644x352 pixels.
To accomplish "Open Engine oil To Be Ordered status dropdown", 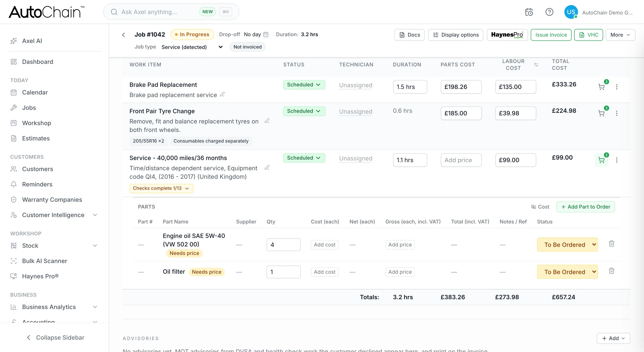I will (567, 245).
